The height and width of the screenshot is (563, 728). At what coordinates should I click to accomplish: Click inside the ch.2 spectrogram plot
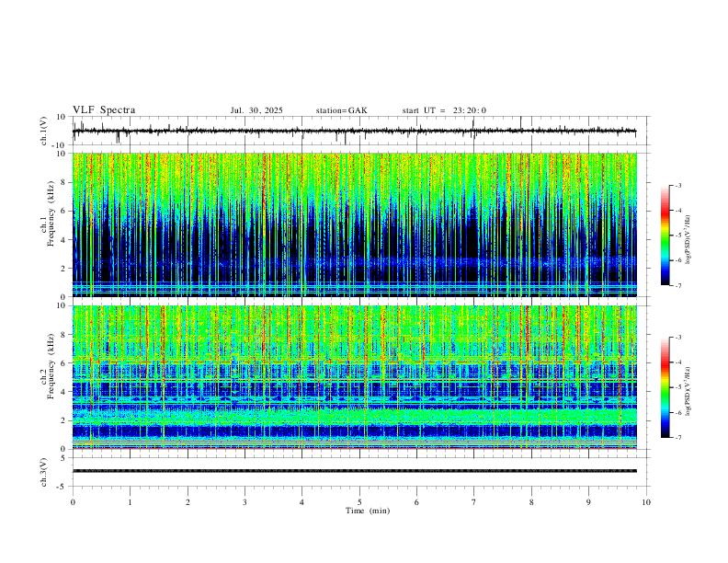pyautogui.click(x=354, y=377)
